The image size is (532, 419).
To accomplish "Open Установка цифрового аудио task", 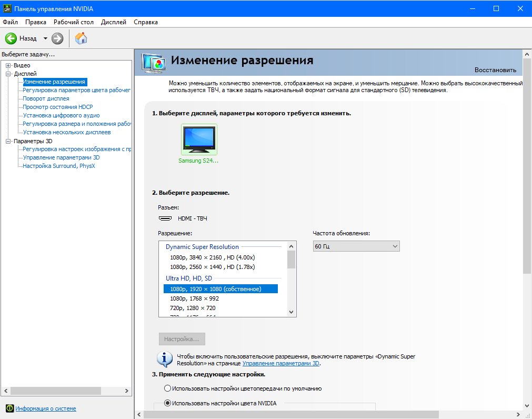I will click(61, 115).
